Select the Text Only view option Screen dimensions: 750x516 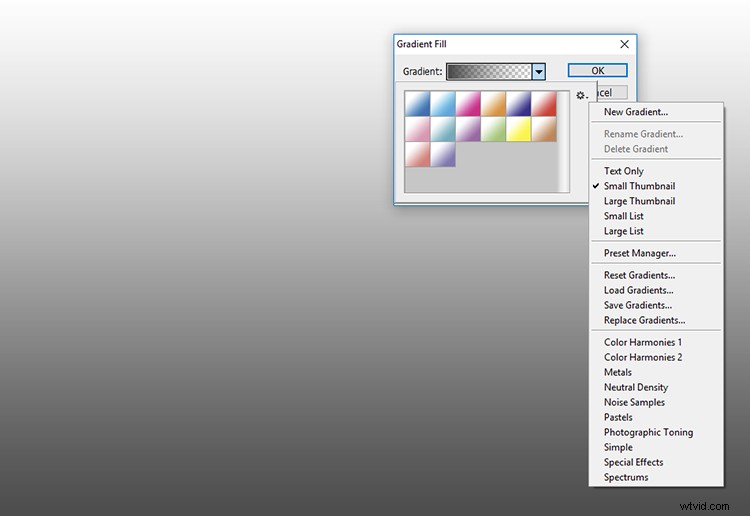pyautogui.click(x=623, y=171)
